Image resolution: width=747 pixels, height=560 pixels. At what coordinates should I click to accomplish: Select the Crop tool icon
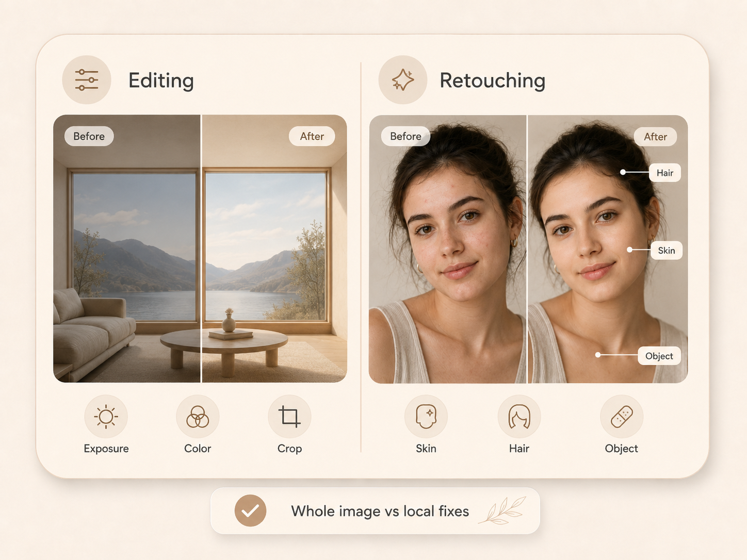pos(289,417)
